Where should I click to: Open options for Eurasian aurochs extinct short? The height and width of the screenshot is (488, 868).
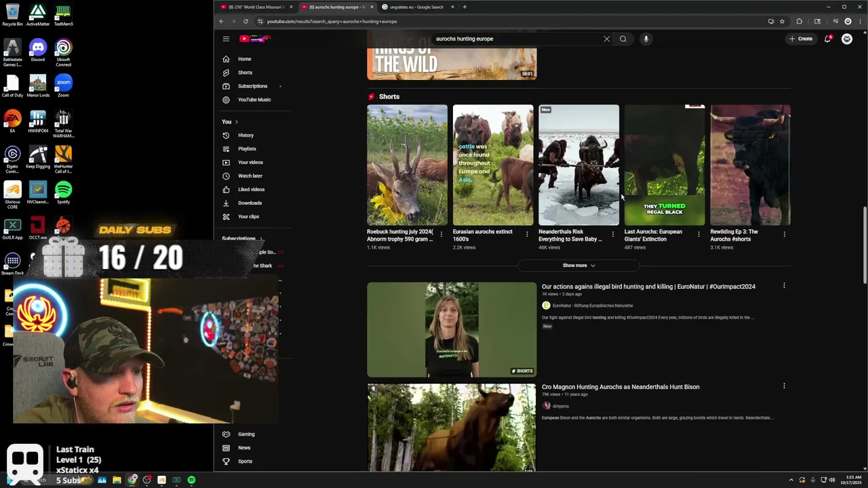click(527, 235)
